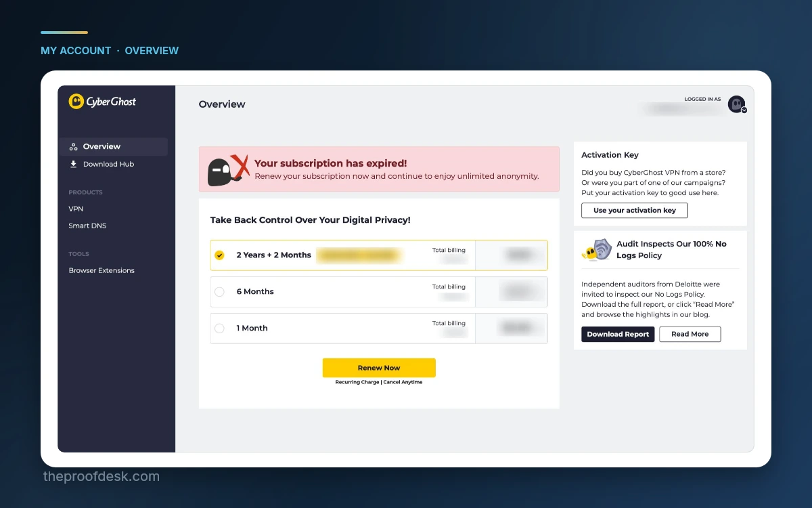Open Download Hub in sidebar

click(x=108, y=164)
